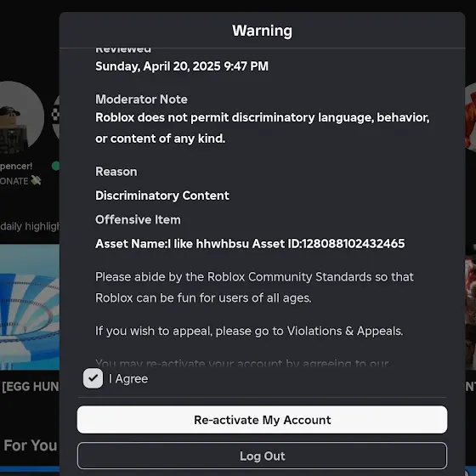
Task: Select the reviewed date 'Sunday, April 20, 2025 9:47 PM'
Action: coord(182,66)
